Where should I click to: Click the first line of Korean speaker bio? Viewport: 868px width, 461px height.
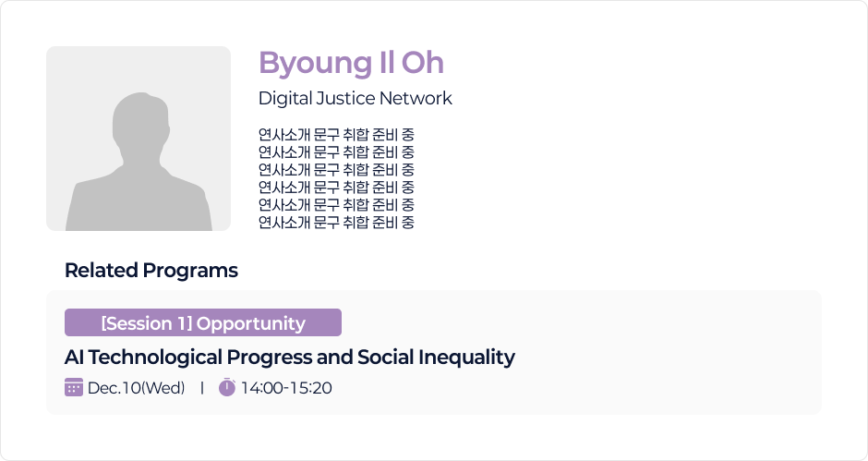coord(336,135)
